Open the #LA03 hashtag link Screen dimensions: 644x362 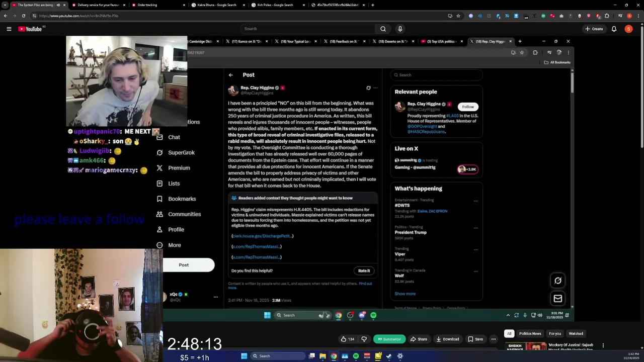point(452,116)
